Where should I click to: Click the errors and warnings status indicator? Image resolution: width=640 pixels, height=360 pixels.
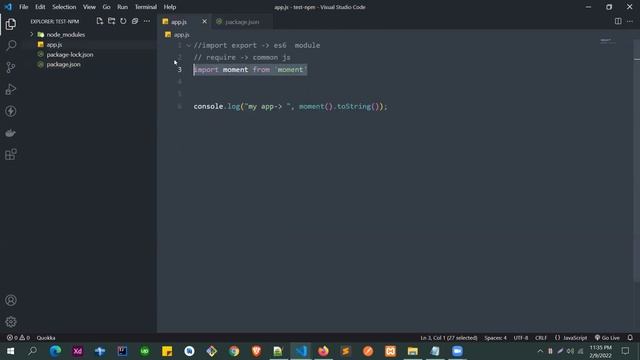(x=18, y=338)
